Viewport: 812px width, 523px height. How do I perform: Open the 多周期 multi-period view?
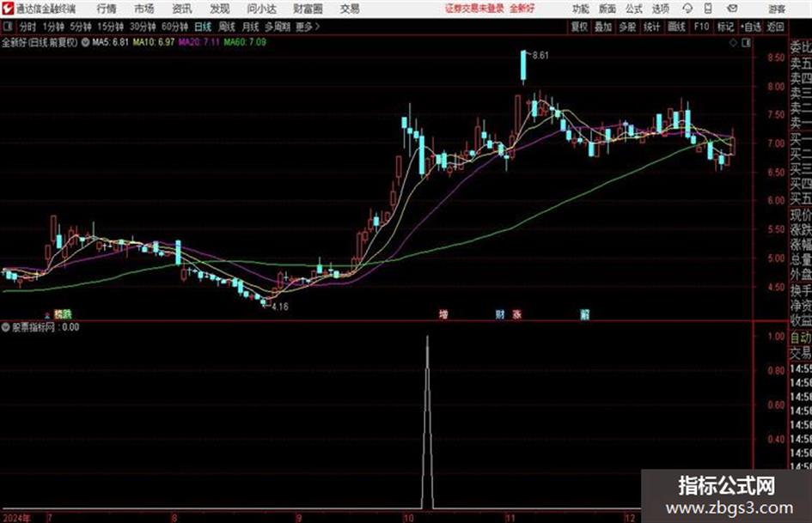coord(278,27)
